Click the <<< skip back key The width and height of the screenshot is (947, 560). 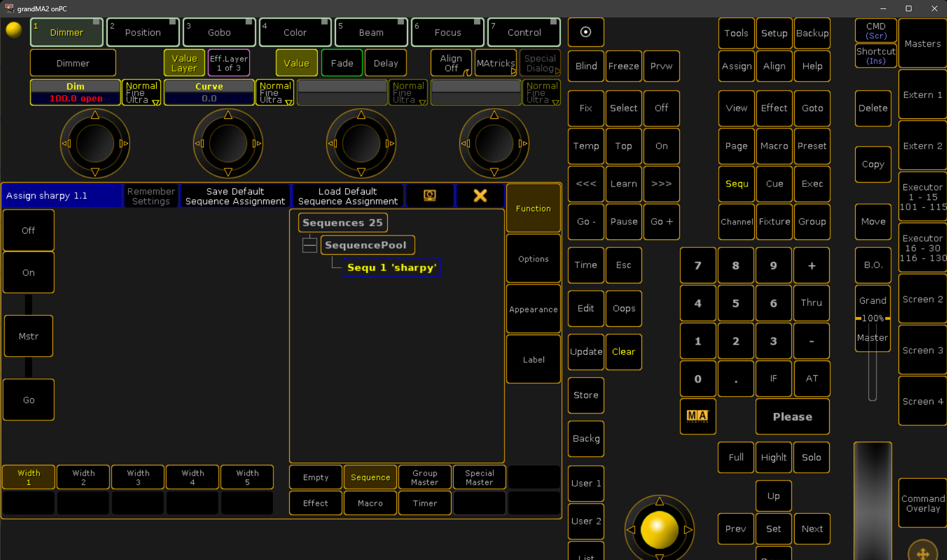tap(586, 184)
